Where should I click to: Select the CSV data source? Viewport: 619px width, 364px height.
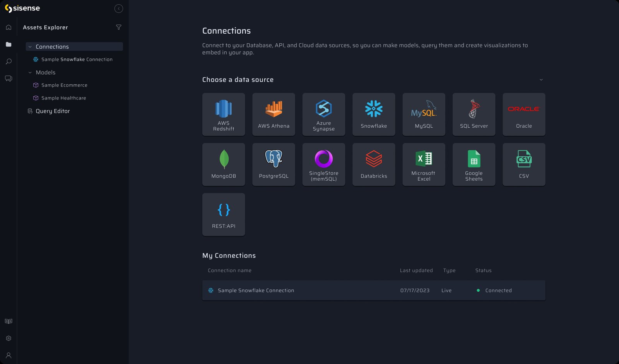524,164
